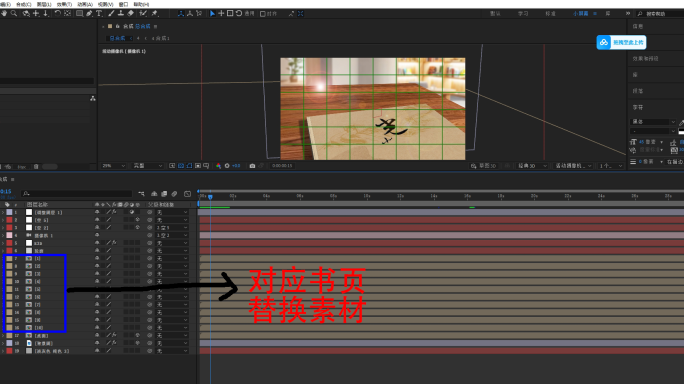684x384 pixels.
Task: Open the Help (H) menu
Action: pyautogui.click(x=141, y=4)
